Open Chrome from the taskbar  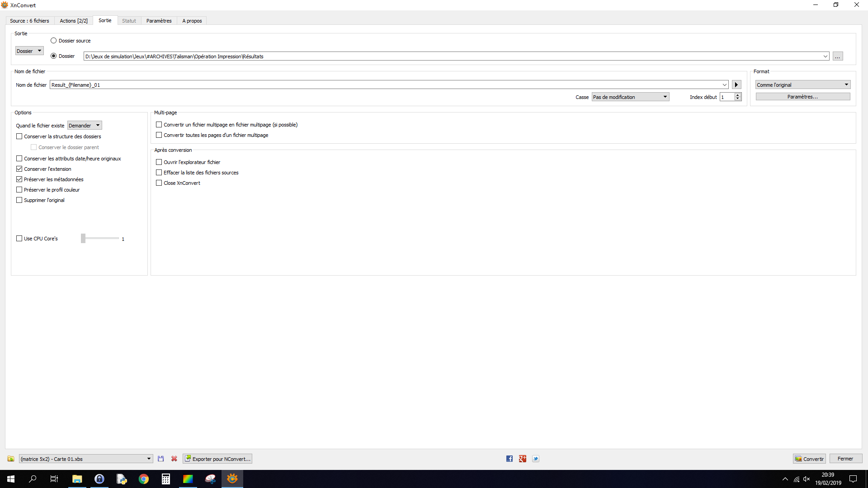tap(144, 479)
